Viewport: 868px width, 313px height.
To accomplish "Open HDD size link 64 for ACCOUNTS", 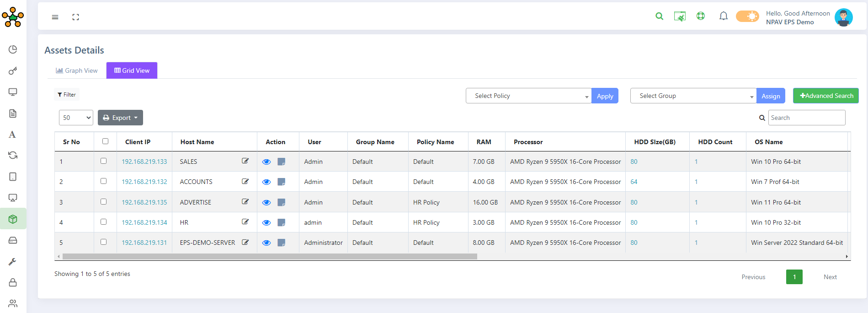I will coord(634,182).
